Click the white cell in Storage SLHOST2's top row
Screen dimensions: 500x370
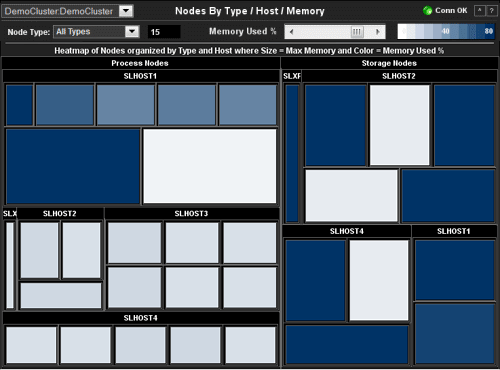click(400, 125)
